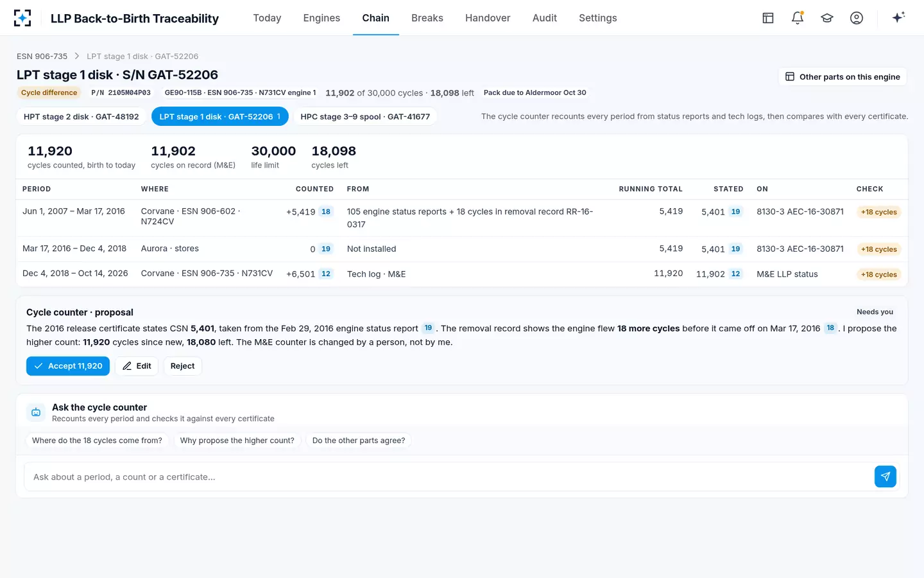The height and width of the screenshot is (578, 924).
Task: Click 'M&E LLP status' cell
Action: [x=787, y=274]
